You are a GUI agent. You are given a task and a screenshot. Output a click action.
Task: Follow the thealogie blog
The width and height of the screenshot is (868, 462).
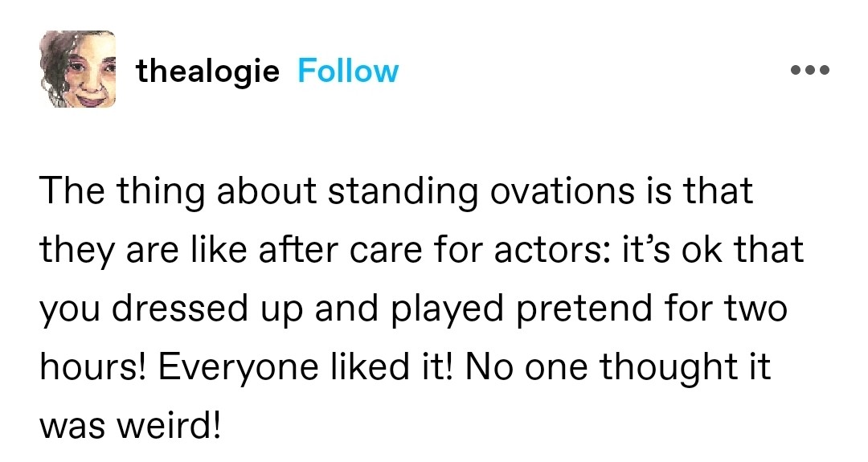(x=347, y=72)
